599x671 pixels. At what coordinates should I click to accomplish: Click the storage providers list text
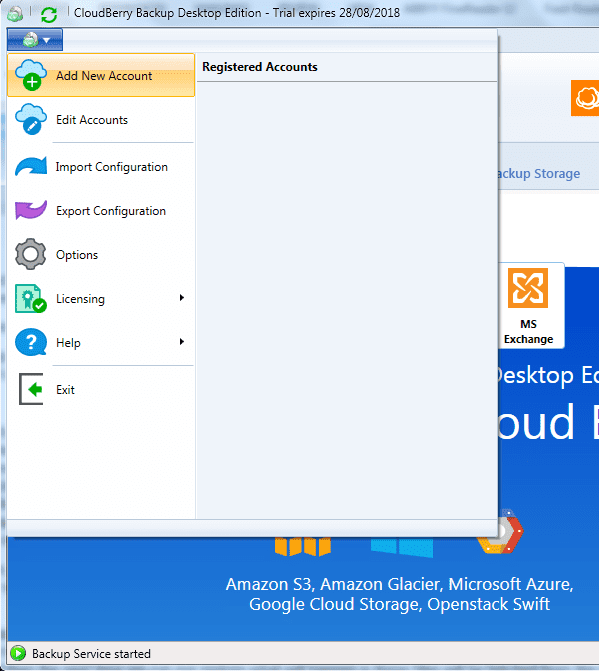point(400,594)
